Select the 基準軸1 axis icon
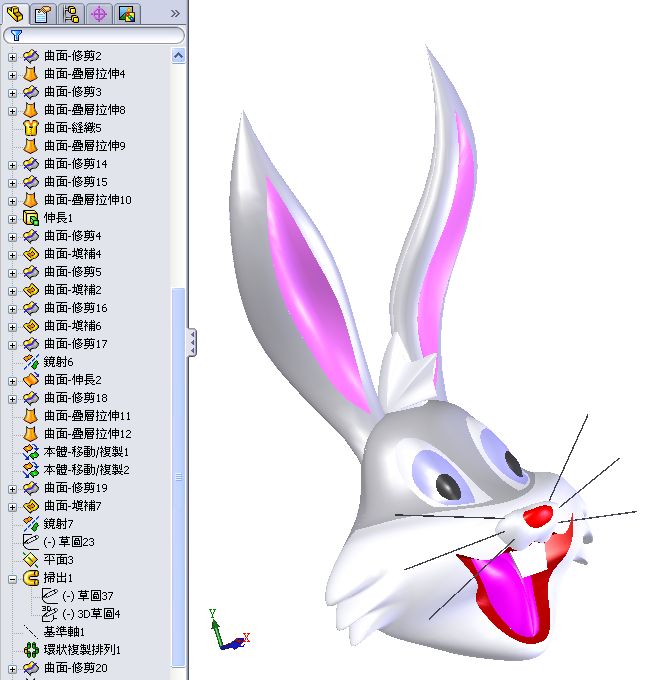The image size is (662, 680). [x=31, y=632]
